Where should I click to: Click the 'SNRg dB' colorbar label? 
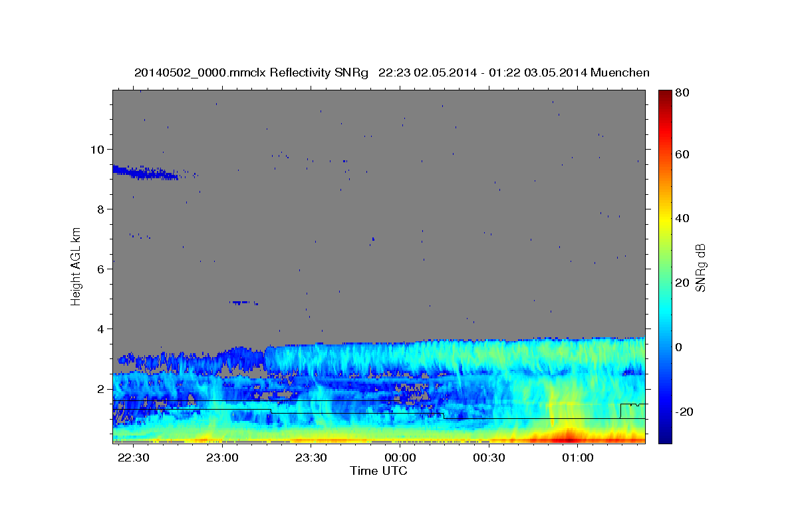click(700, 267)
